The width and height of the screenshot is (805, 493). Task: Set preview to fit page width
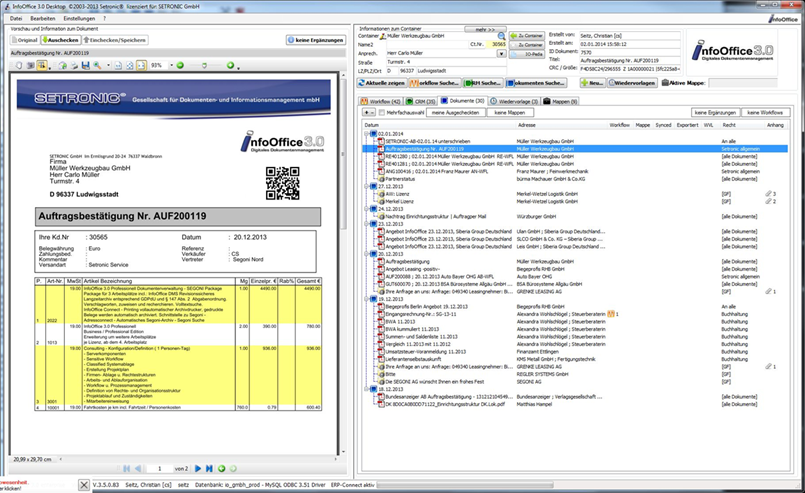141,66
